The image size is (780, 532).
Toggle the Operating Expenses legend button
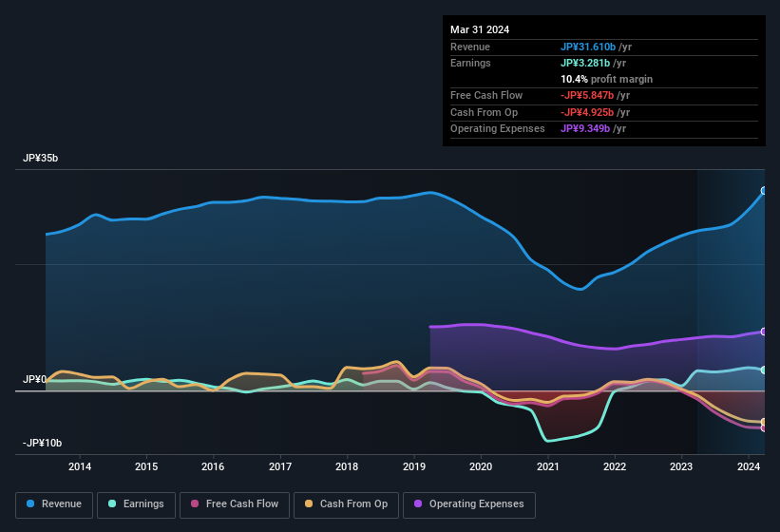coord(469,504)
